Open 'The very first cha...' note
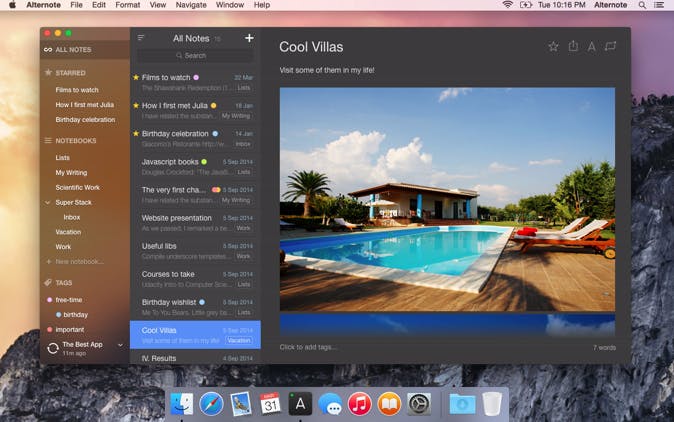The image size is (674, 422). [195, 194]
